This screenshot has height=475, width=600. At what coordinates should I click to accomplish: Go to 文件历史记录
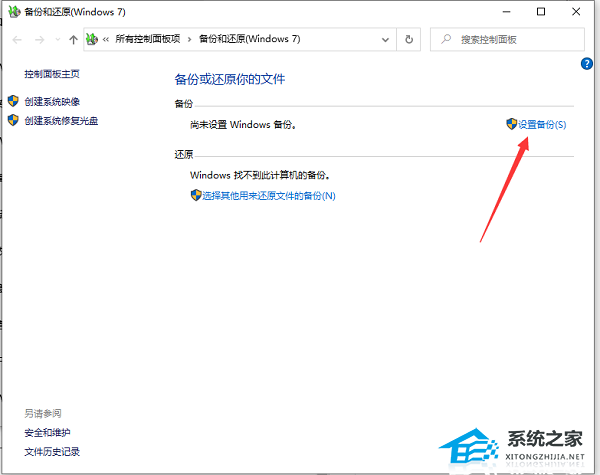coord(52,451)
